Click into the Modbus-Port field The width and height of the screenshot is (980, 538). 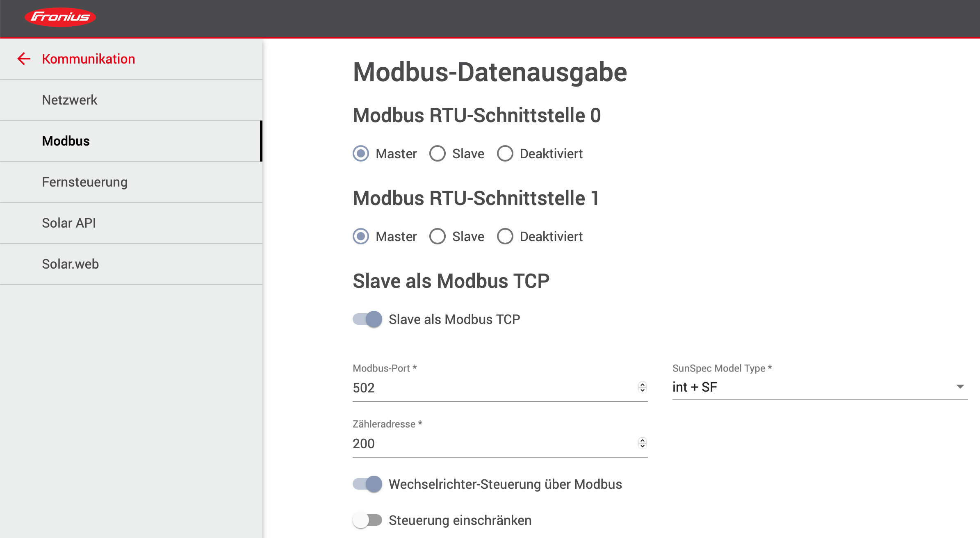tap(492, 388)
